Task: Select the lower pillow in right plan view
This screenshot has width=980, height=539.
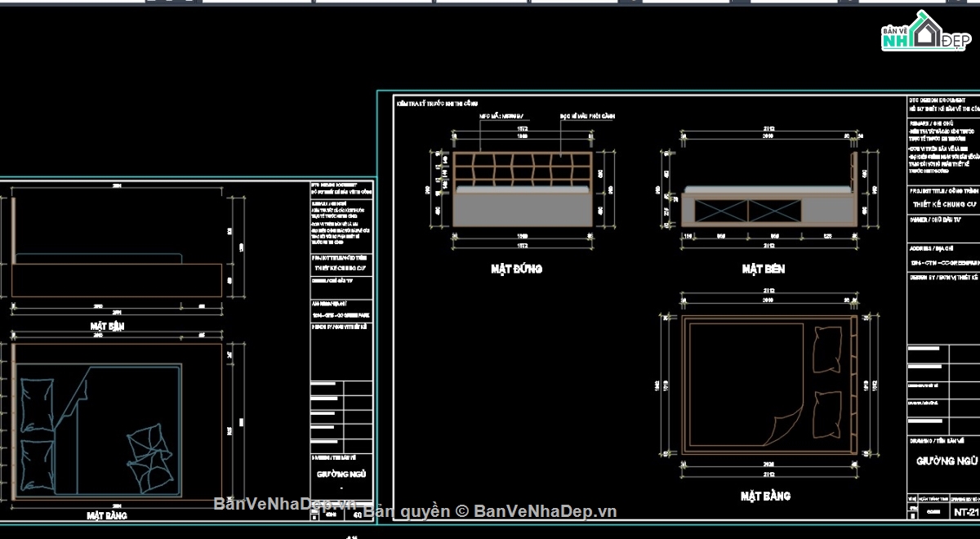Action: click(826, 414)
